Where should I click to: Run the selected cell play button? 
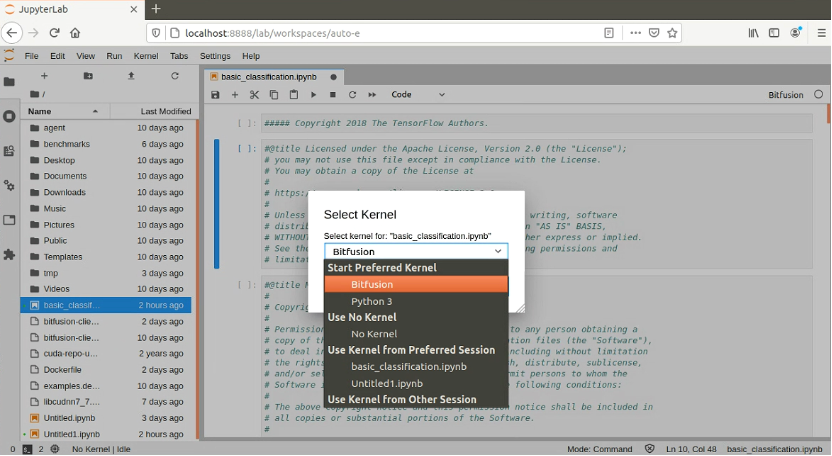pyautogui.click(x=313, y=95)
